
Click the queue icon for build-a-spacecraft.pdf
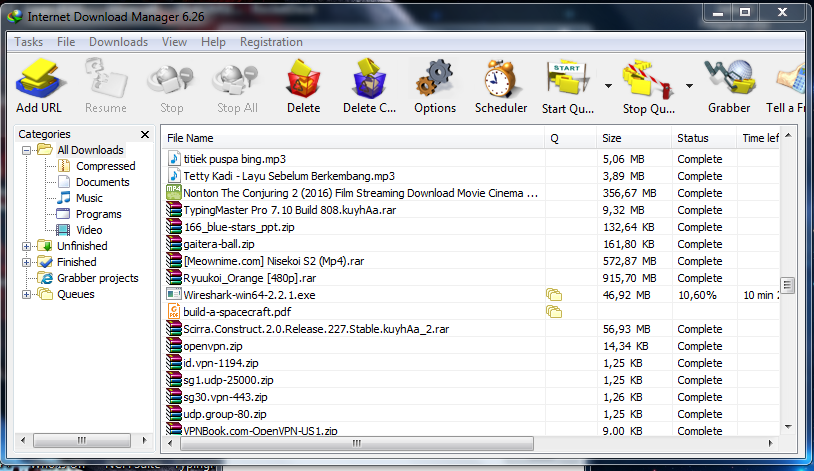pyautogui.click(x=554, y=312)
